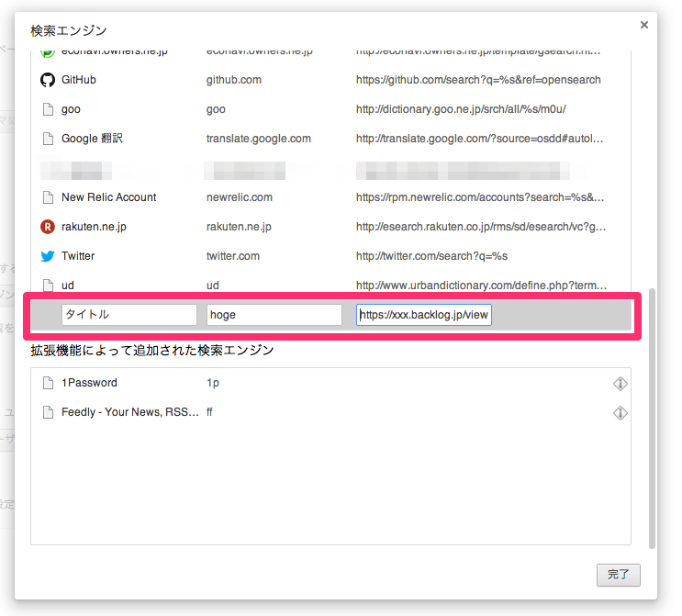Select the Feedly - Your News, RSS… name

[x=130, y=412]
